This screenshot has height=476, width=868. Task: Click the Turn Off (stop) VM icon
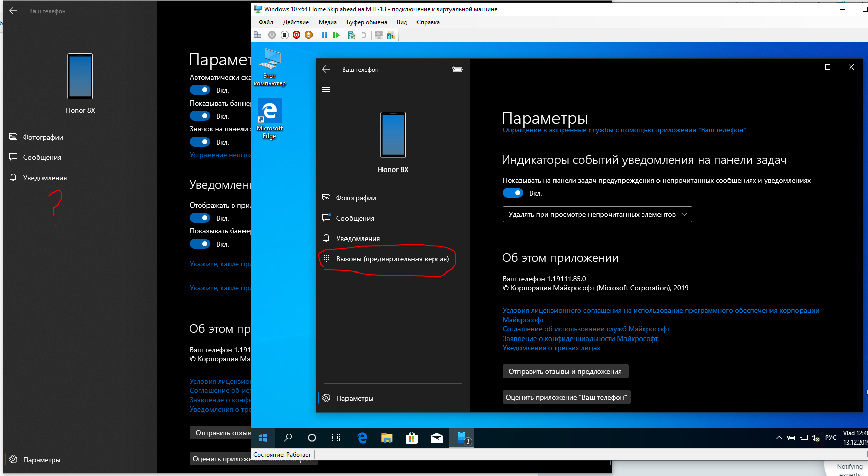285,35
